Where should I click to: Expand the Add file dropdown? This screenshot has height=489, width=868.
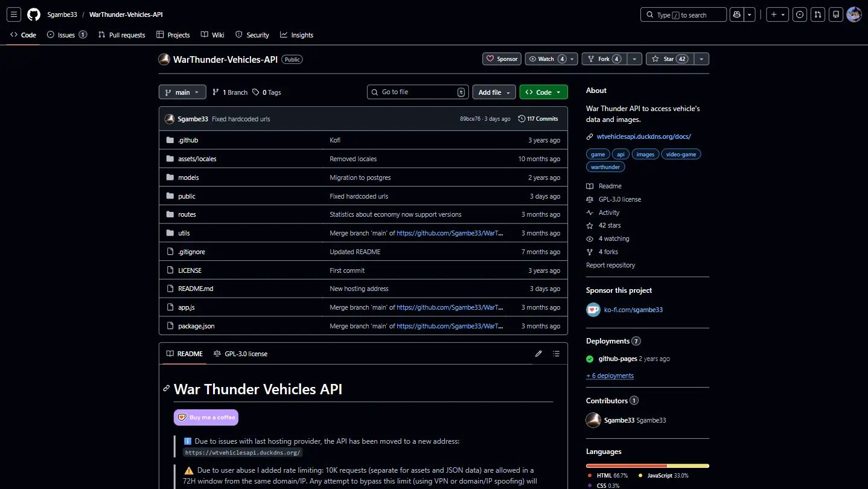pos(494,92)
